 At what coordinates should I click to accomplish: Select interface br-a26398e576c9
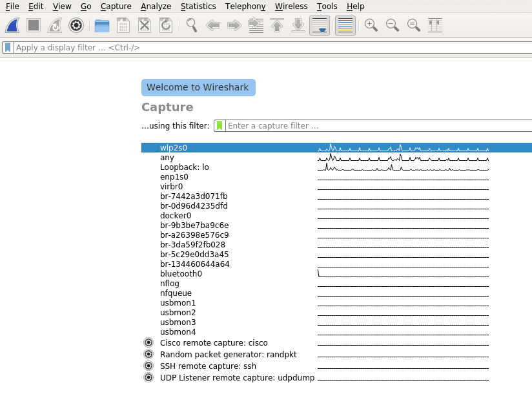click(336, 235)
